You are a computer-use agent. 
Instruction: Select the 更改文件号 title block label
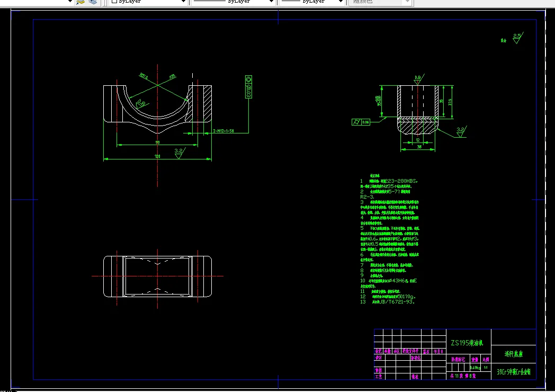[x=410, y=351]
